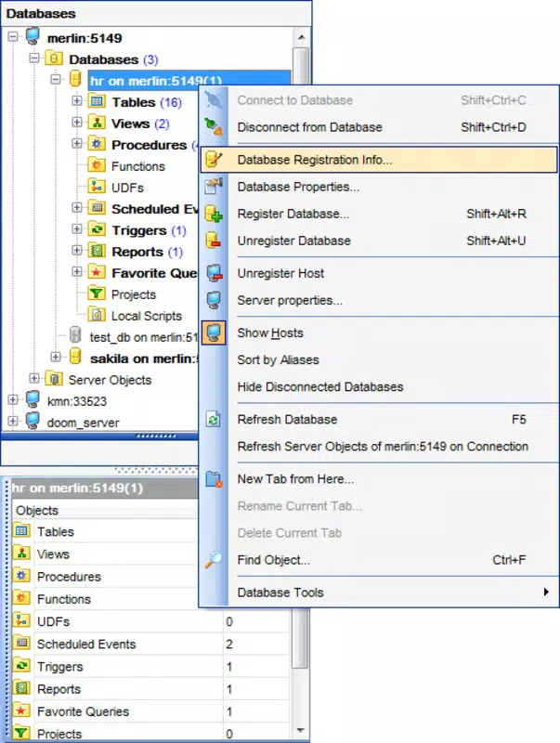This screenshot has width=560, height=743.
Task: Open Server properties from context menu
Action: coord(378,300)
